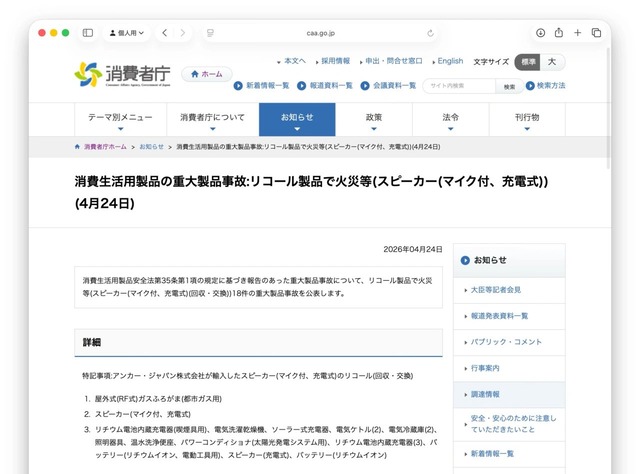Open the Safari downloads icon

(x=540, y=33)
